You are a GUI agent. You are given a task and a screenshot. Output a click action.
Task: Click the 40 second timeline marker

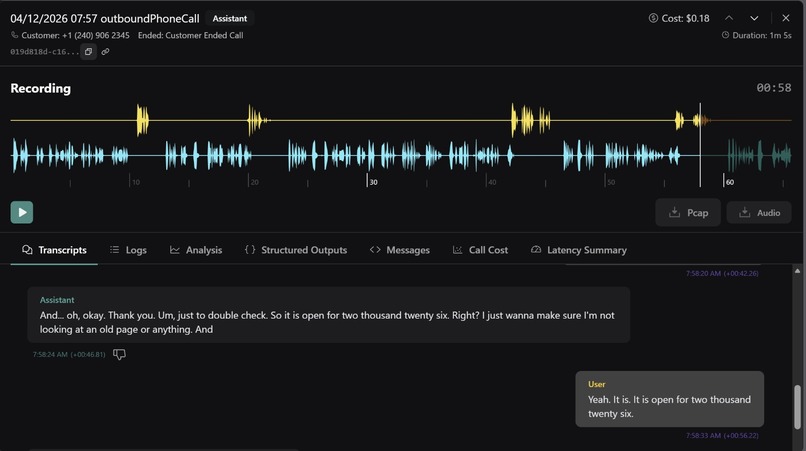click(x=491, y=182)
